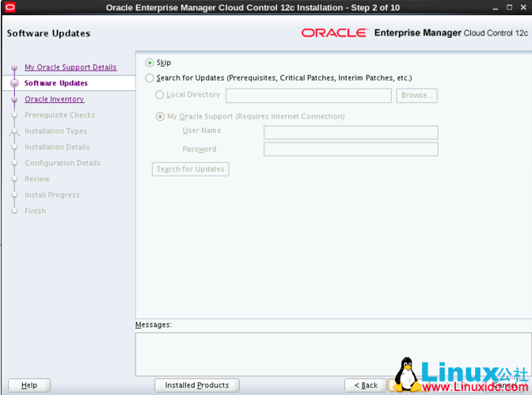Click the Review step in sidebar
The image size is (532, 395).
click(x=37, y=179)
